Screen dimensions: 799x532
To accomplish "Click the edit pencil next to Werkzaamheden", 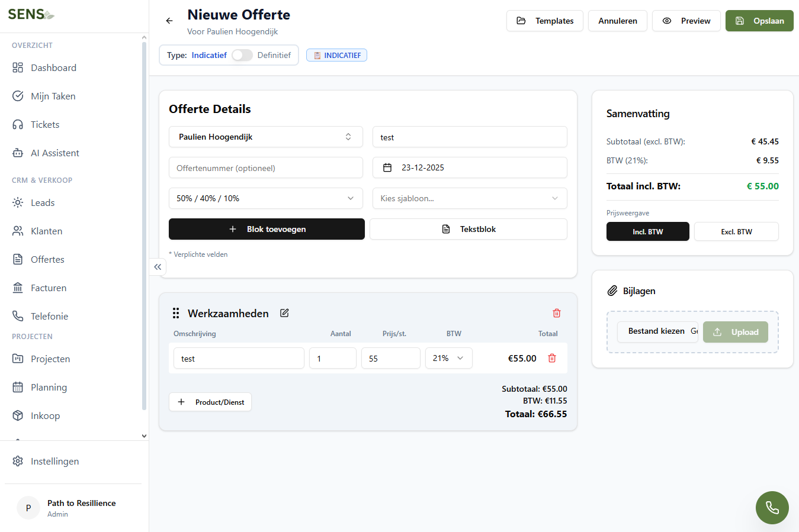I will tap(284, 312).
